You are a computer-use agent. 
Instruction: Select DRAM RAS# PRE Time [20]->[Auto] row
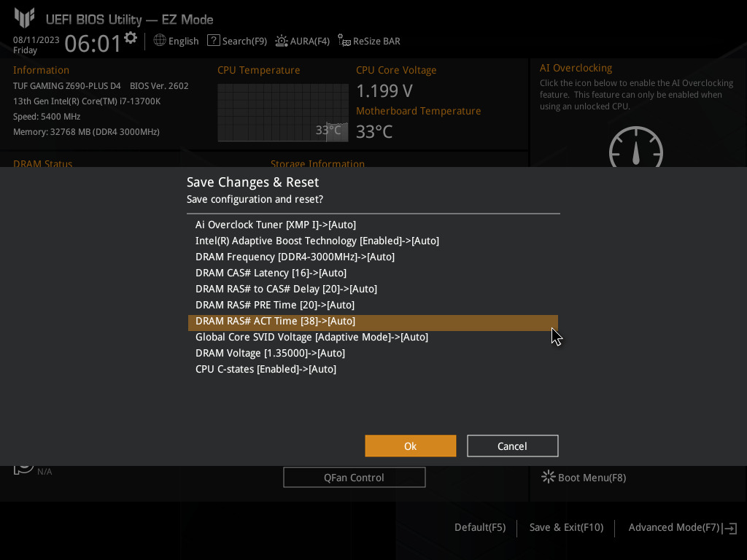click(373, 305)
